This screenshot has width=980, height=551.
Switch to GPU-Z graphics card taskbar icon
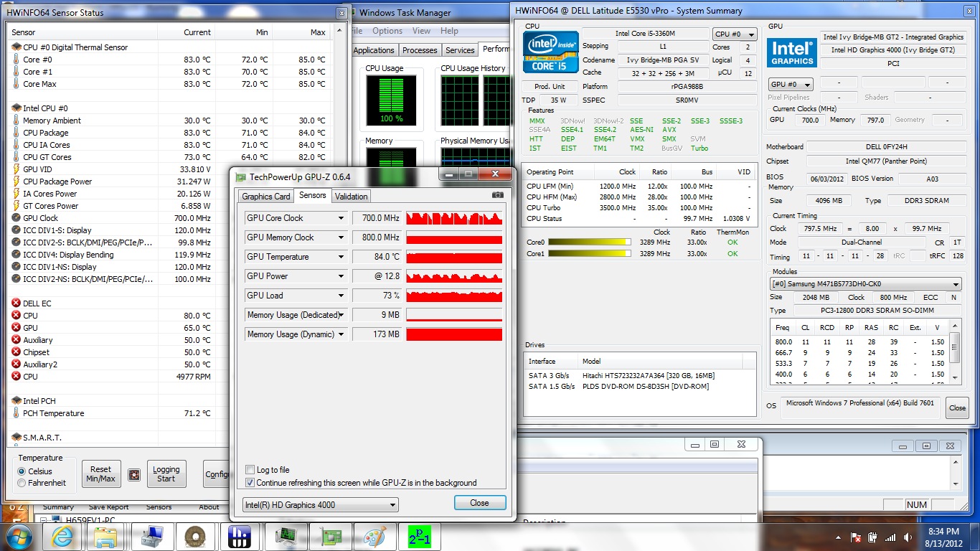coord(331,537)
